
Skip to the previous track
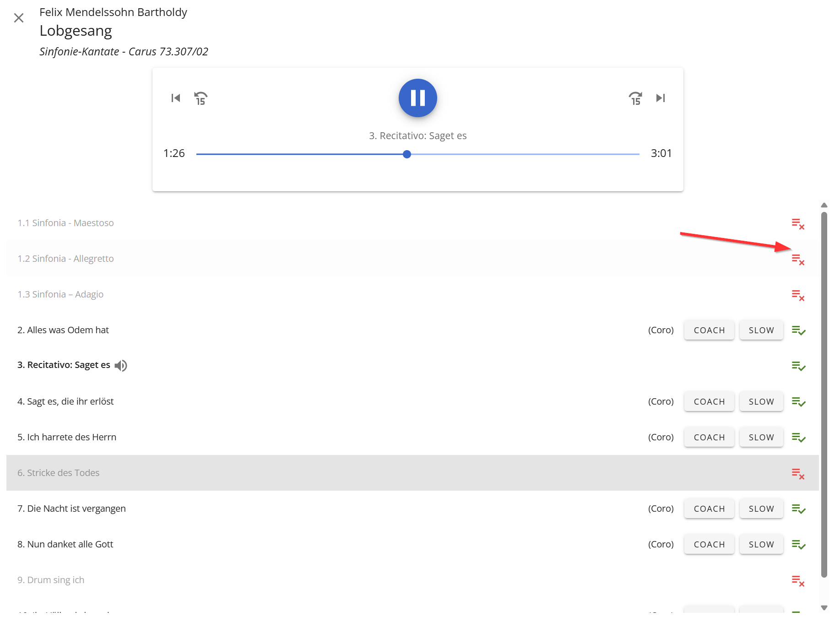176,98
